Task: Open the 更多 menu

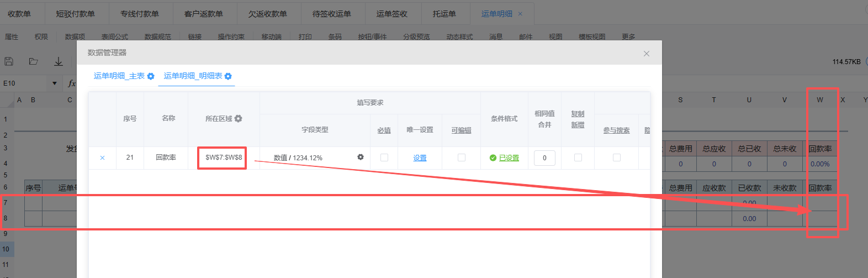Action: click(x=628, y=36)
